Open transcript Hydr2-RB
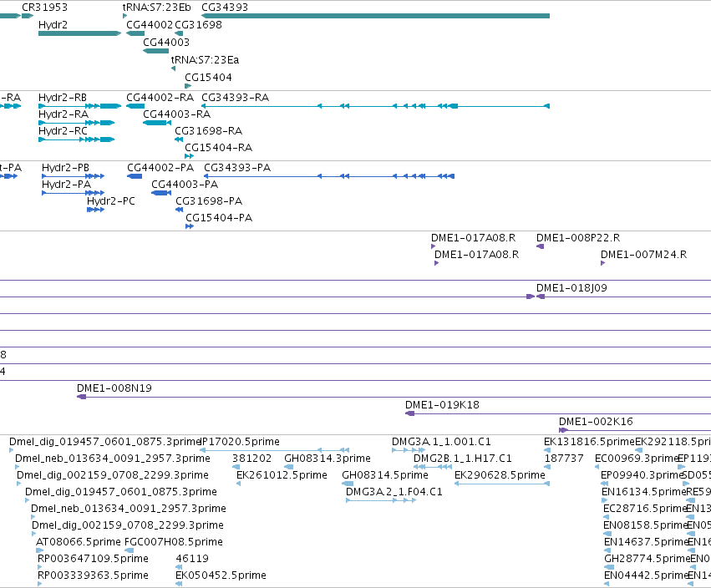Viewport: 711px width, 588px height. tap(80, 106)
